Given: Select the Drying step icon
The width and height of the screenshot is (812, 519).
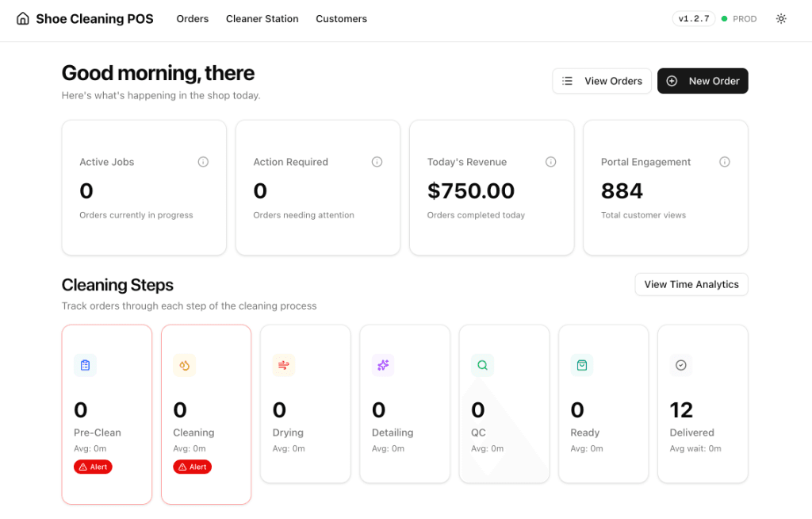Looking at the screenshot, I should 284,365.
